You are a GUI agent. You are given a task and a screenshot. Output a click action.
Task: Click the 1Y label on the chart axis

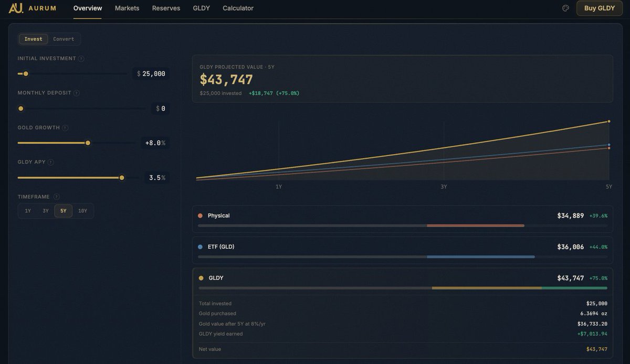pos(279,187)
